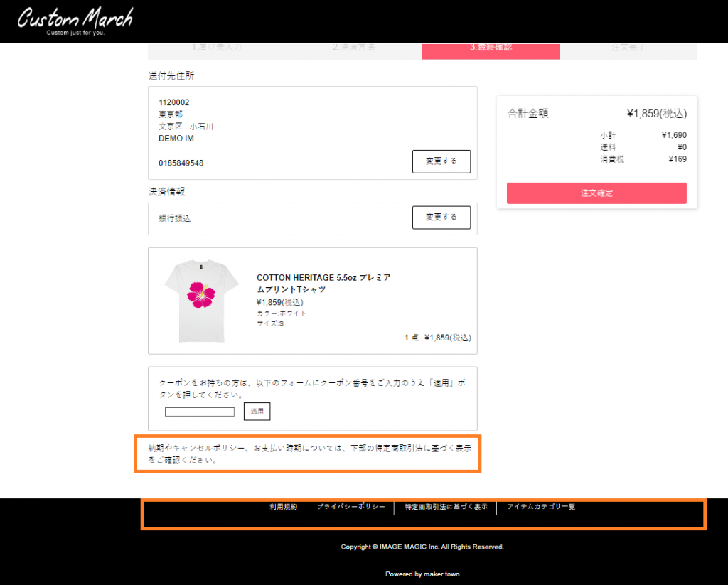Click the COTTON HERITAGE product title

[x=323, y=283]
